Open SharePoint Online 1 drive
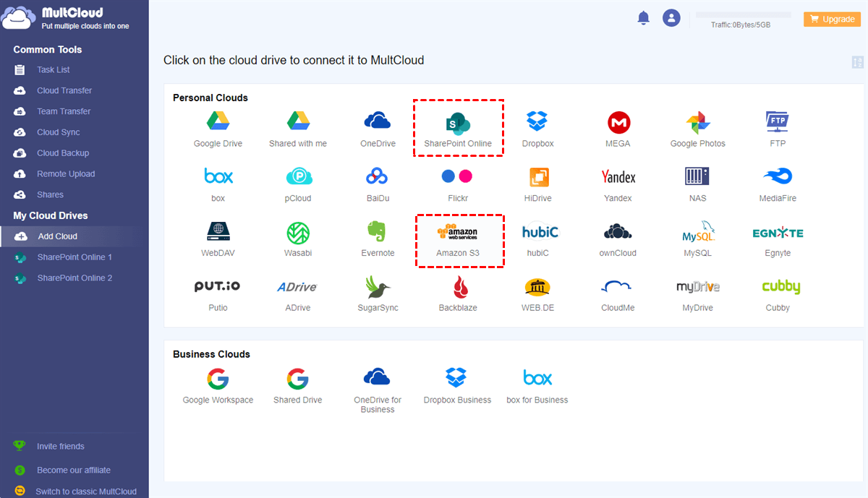The width and height of the screenshot is (868, 498). 74,257
